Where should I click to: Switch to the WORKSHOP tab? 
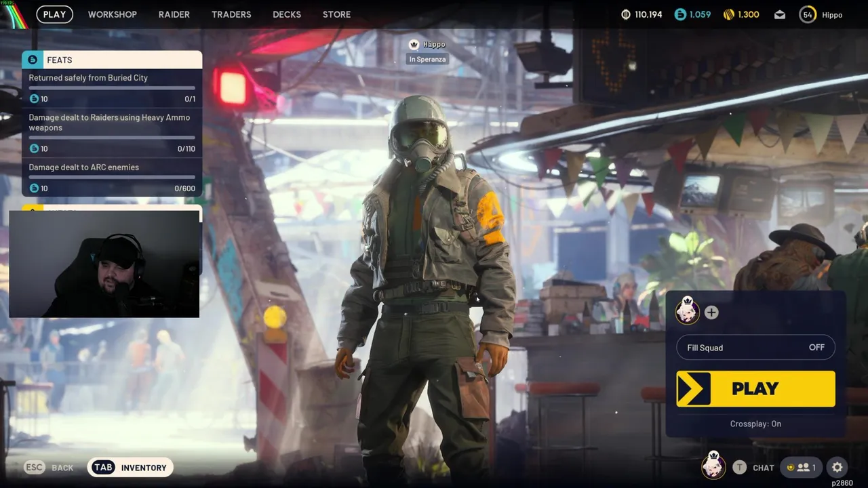[112, 14]
